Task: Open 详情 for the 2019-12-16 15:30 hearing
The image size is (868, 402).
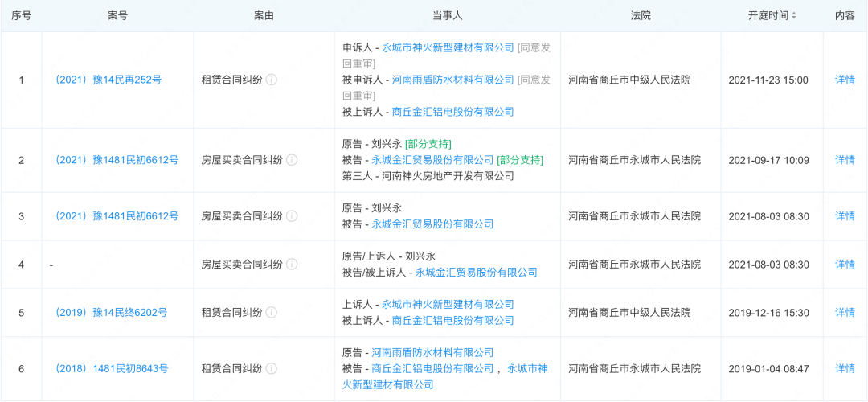Action: click(845, 313)
